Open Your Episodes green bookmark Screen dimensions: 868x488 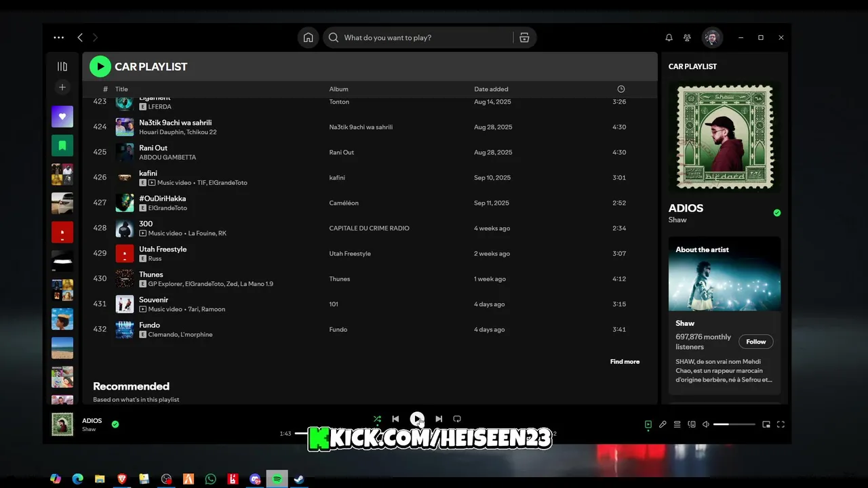(62, 146)
